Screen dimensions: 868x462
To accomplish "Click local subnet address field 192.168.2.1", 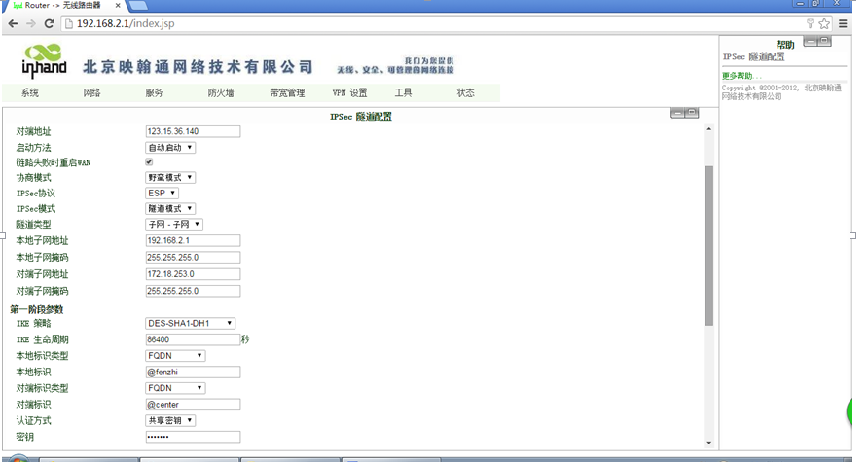I will point(193,240).
